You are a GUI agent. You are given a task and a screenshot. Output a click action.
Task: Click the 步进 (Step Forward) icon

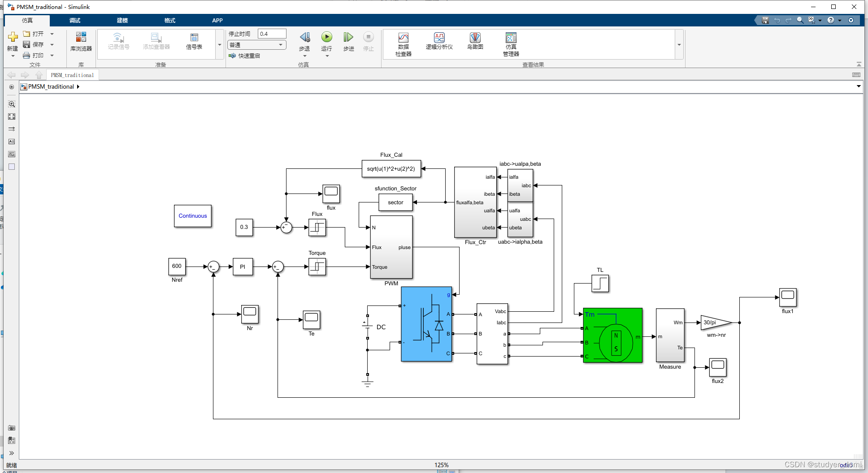click(348, 38)
